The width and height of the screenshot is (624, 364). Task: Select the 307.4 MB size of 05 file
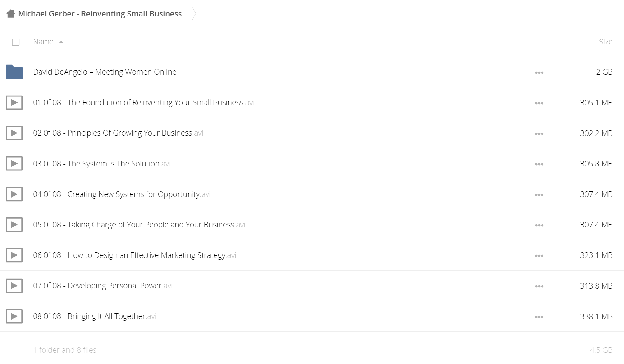click(x=596, y=225)
